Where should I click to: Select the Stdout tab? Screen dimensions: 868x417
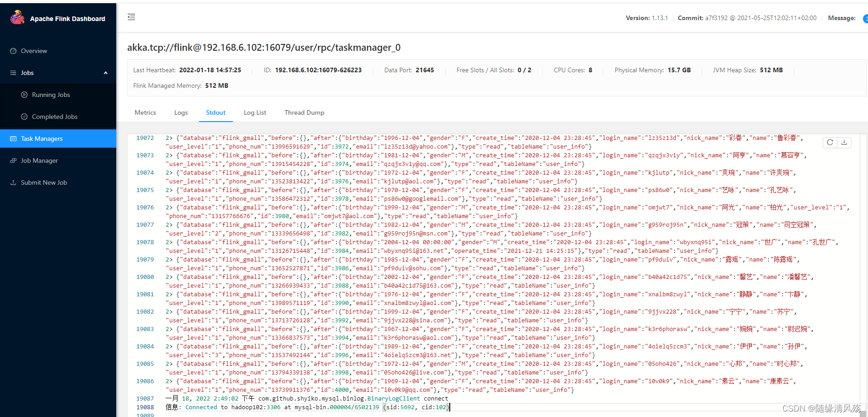216,112
